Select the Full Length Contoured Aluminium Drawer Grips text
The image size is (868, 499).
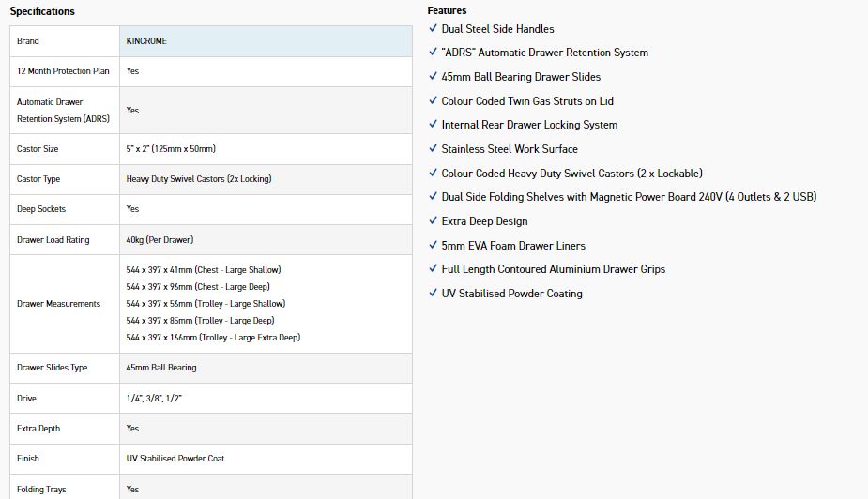tap(554, 269)
